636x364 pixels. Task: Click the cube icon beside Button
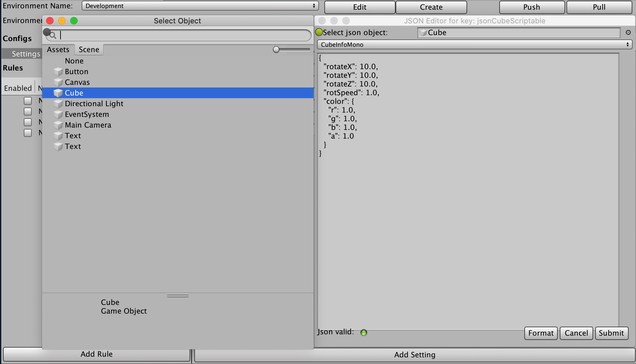[x=58, y=72]
